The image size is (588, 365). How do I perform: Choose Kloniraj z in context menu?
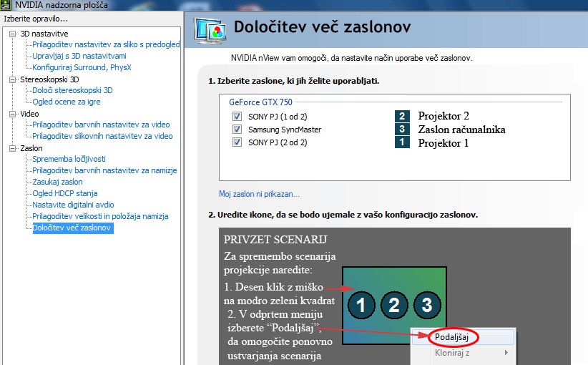coord(452,353)
